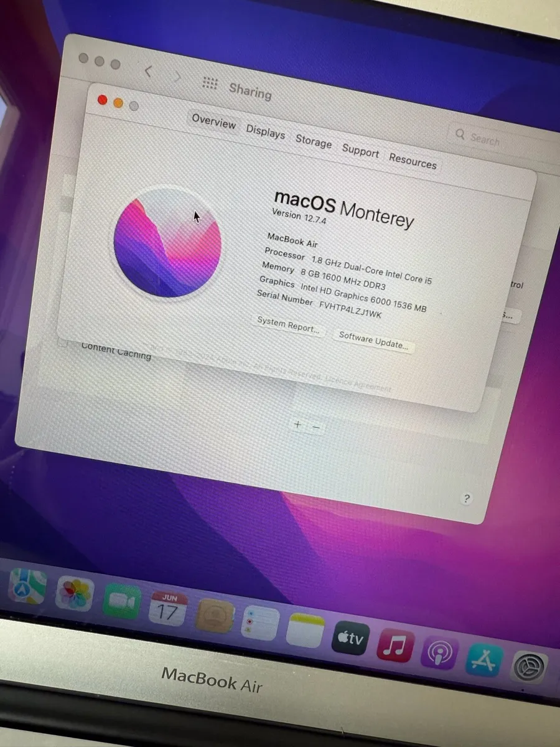
Task: Open the Reminders app in the Dock
Action: 259,623
